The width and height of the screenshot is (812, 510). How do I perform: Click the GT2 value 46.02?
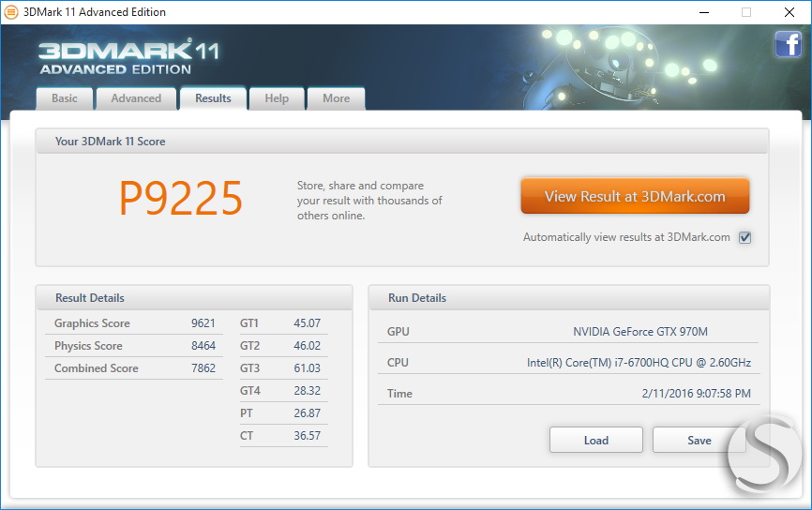click(x=308, y=346)
